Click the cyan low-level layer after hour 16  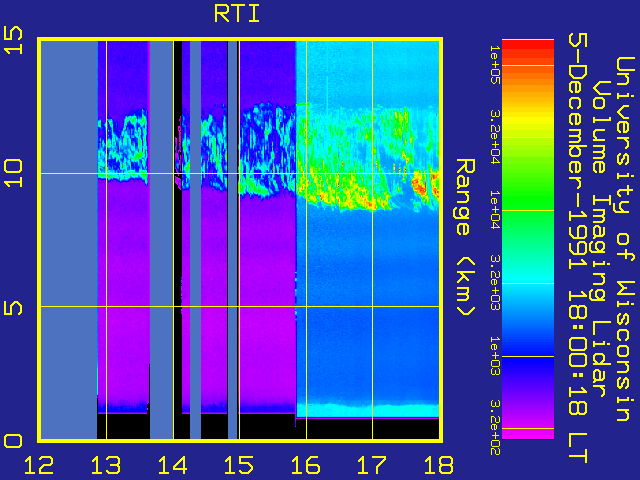tap(367, 410)
